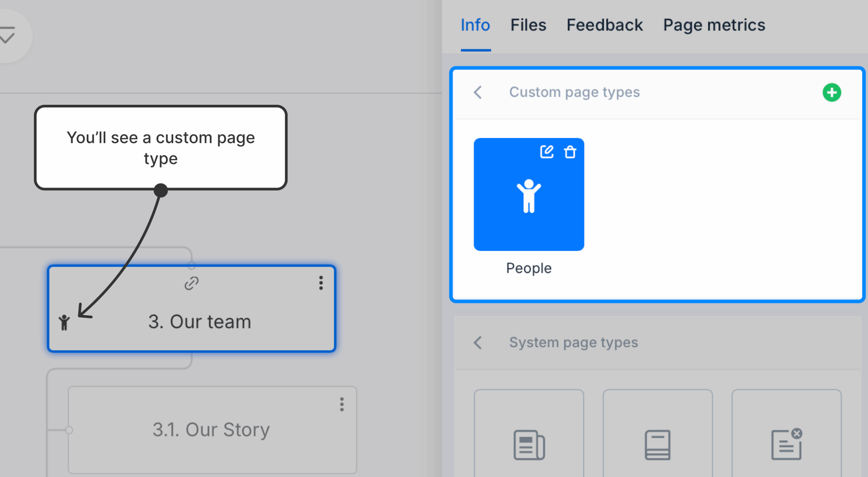Open the Page metrics tab
This screenshot has width=868, height=477.
pyautogui.click(x=714, y=25)
